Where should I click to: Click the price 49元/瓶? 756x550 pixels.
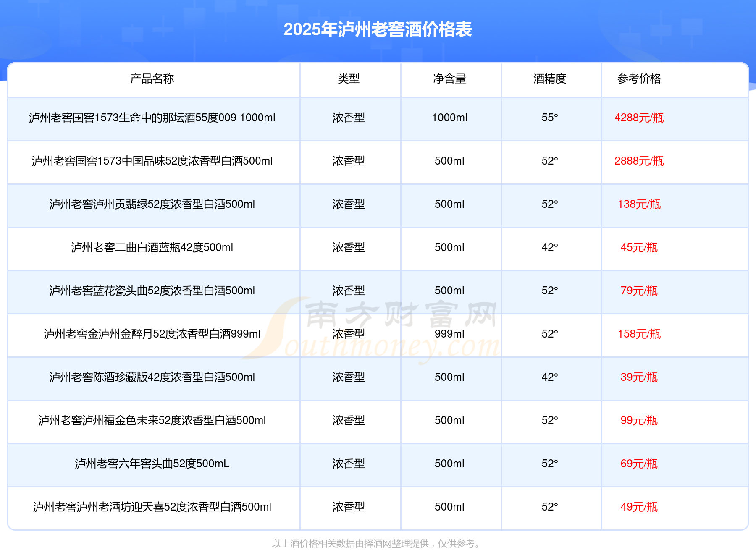(639, 507)
